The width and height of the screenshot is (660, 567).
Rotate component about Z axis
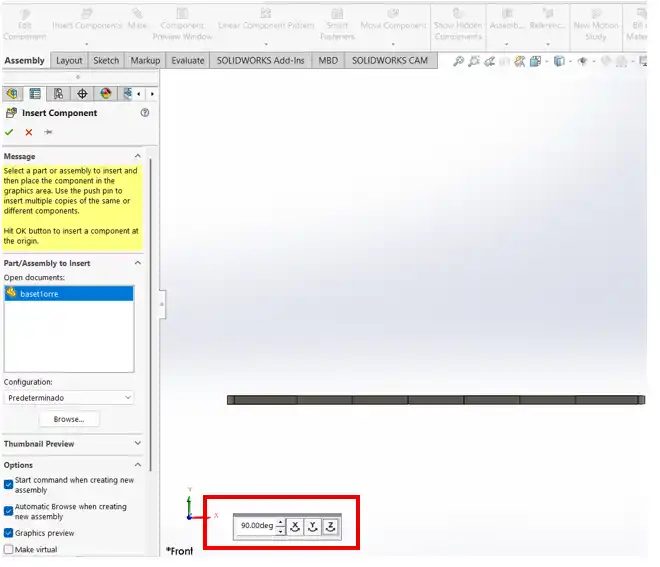click(330, 527)
